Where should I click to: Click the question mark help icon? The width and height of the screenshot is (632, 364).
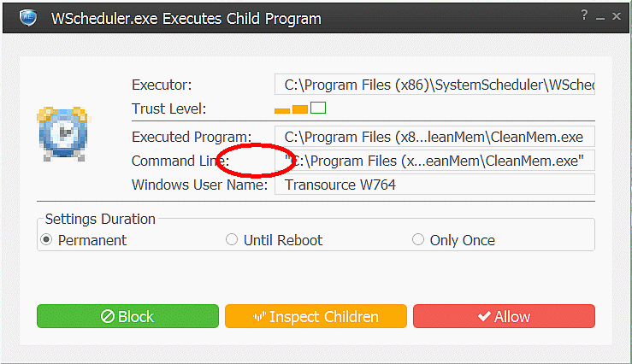[x=584, y=15]
